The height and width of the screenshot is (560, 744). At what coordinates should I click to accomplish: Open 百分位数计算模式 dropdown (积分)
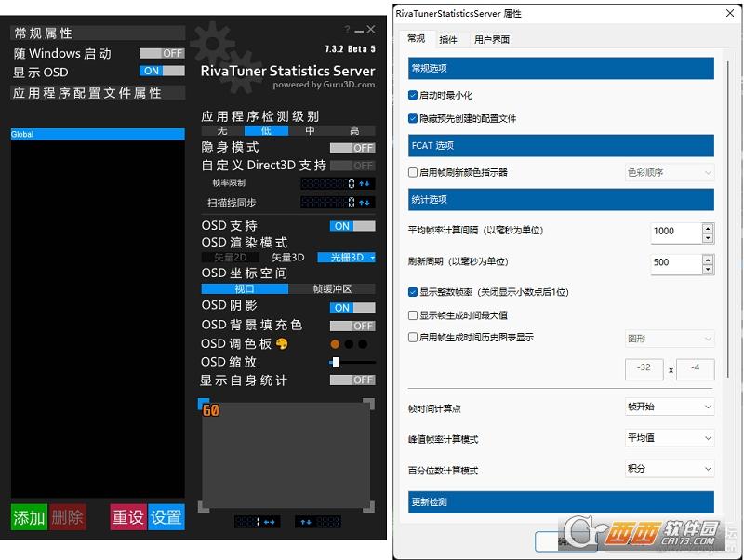(670, 469)
